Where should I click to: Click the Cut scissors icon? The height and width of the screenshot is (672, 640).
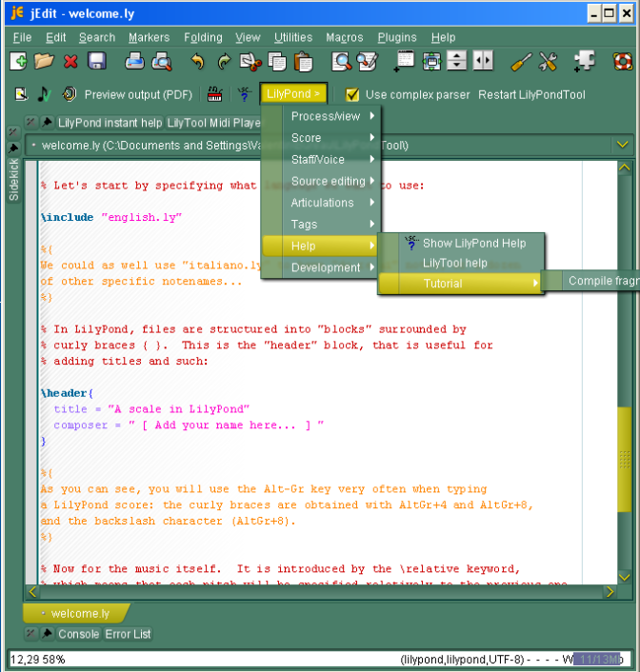[250, 62]
